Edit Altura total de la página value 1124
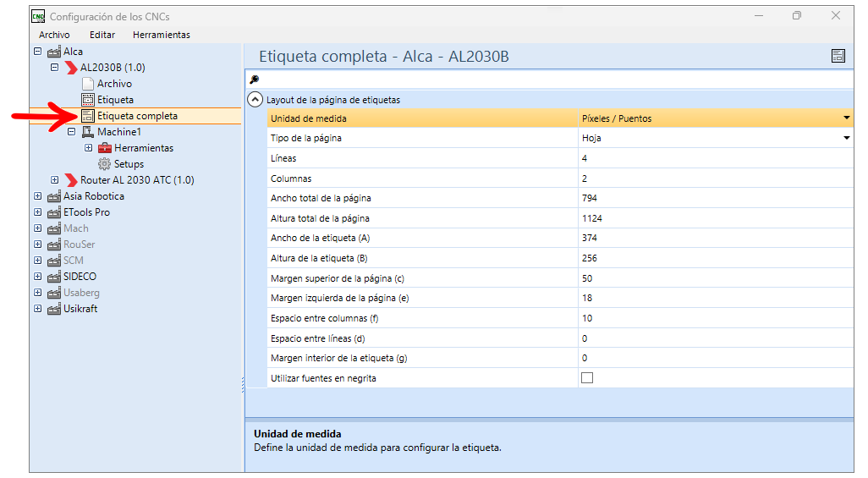Viewport: 868px width, 478px height. 715,218
